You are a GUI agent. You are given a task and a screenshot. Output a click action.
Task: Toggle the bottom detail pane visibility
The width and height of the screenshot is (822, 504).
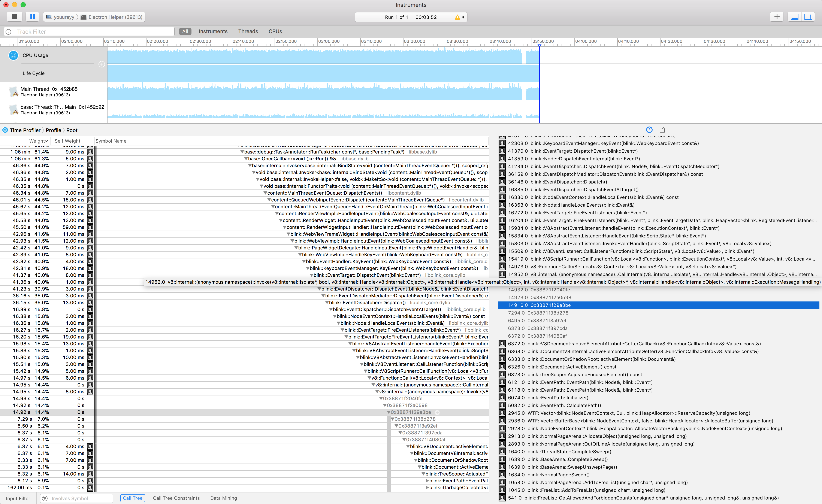[794, 17]
